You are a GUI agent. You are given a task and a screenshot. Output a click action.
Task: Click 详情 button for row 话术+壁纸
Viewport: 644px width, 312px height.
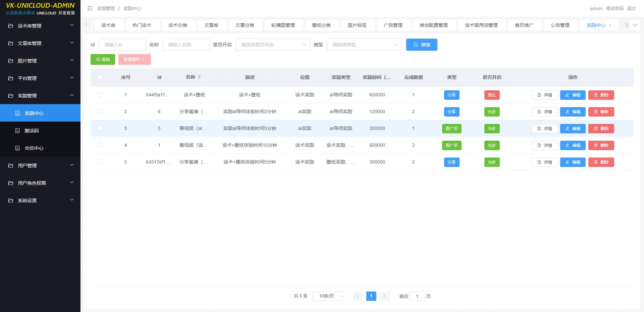point(544,95)
